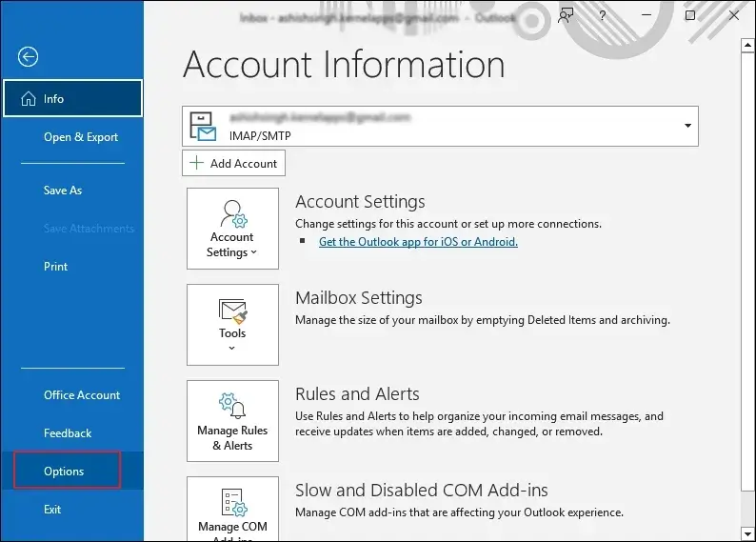Click the Account Settings section heading
756x542 pixels.
pos(360,202)
